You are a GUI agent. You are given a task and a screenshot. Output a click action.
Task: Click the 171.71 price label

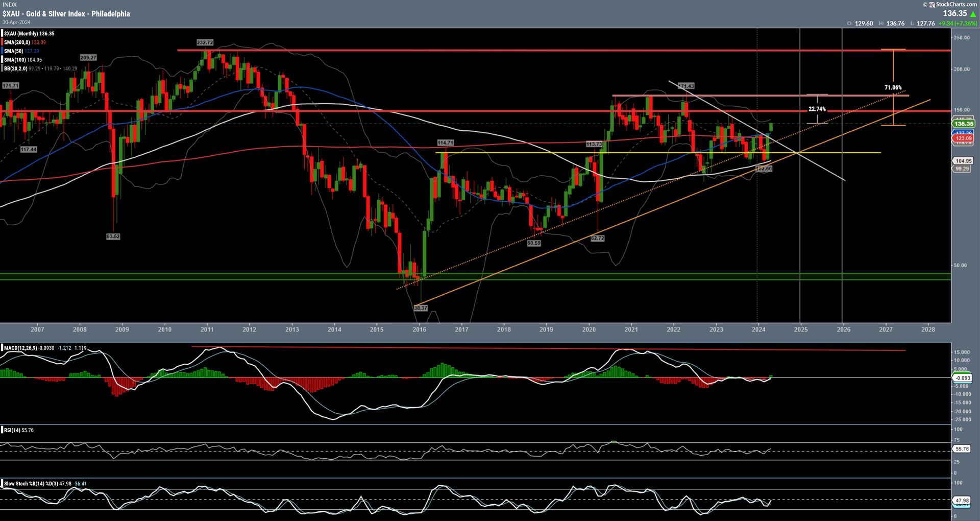11,85
